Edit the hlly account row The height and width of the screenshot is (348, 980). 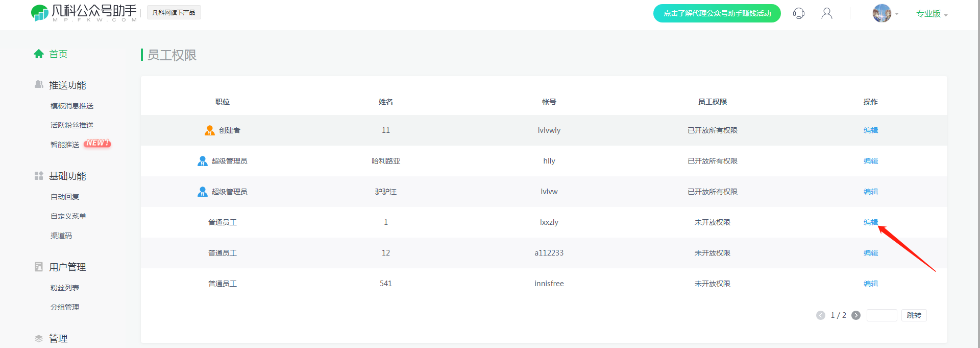pos(871,161)
